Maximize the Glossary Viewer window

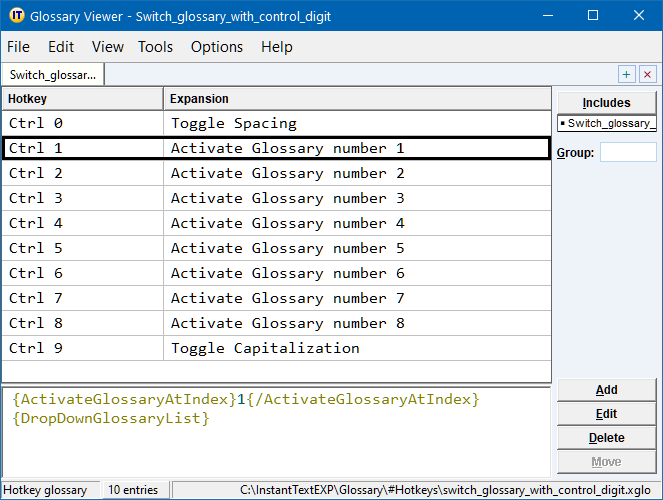pos(593,16)
